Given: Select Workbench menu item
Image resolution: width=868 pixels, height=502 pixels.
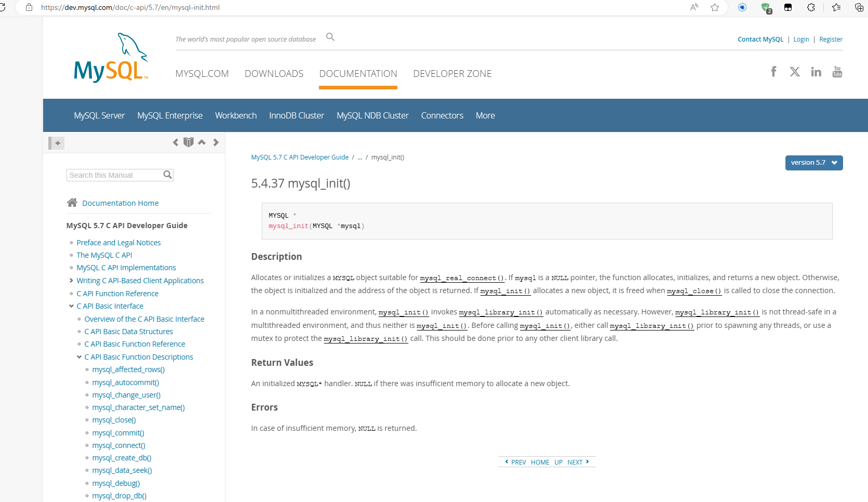Looking at the screenshot, I should (236, 115).
